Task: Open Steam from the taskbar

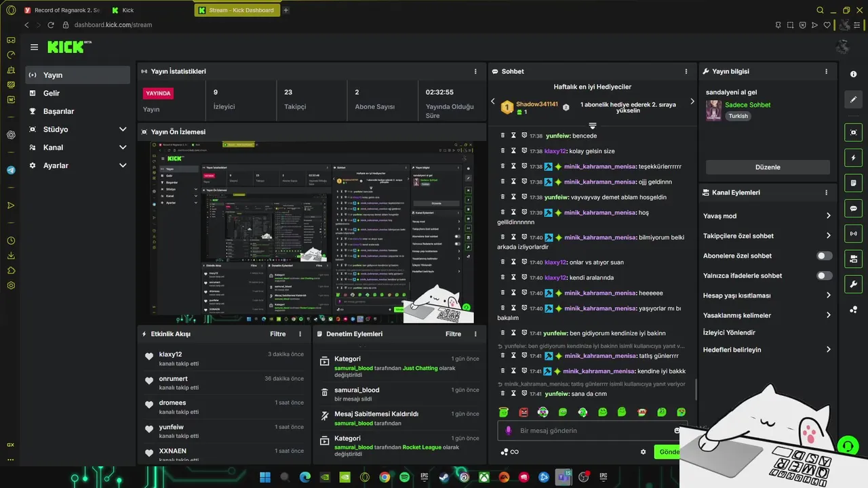Action: (x=443, y=477)
